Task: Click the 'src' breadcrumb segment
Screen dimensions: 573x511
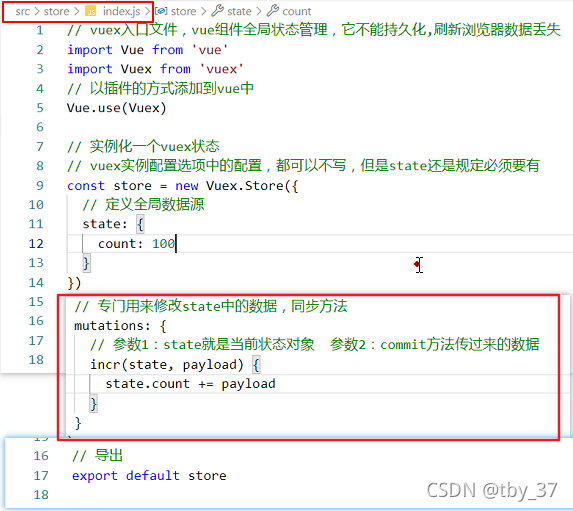Action: (x=22, y=12)
